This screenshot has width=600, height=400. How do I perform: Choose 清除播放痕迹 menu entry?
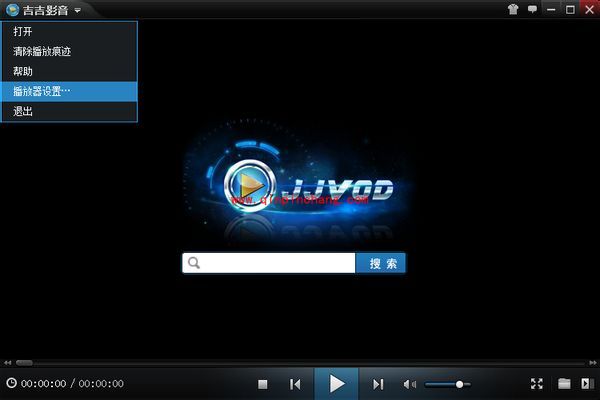click(42, 52)
